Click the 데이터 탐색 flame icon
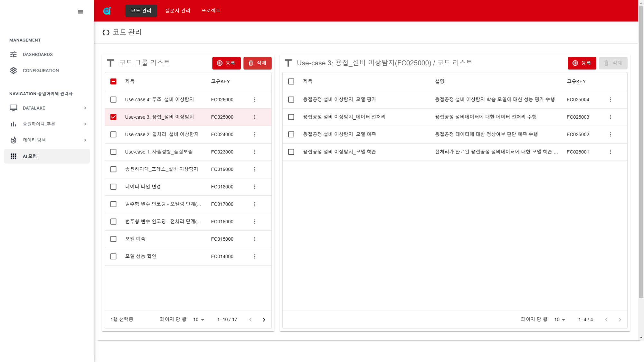 pyautogui.click(x=13, y=140)
